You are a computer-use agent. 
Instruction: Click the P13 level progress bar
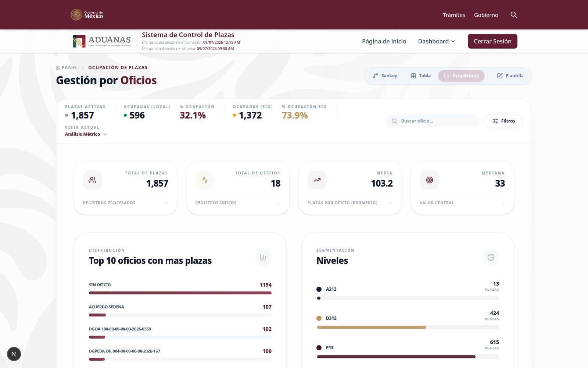[x=408, y=357]
